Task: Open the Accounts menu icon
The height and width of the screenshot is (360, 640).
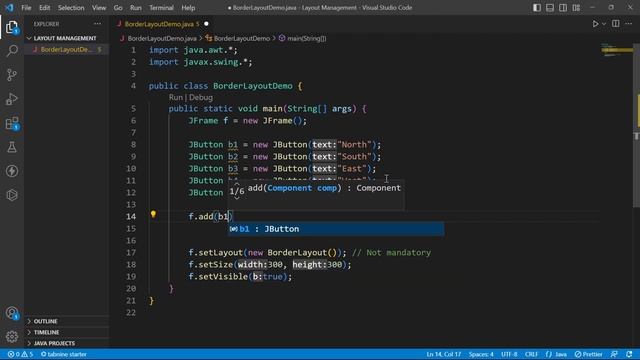Action: point(12,313)
